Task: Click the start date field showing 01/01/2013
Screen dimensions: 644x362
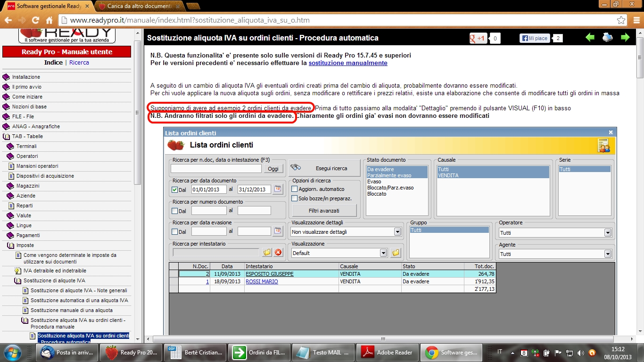Action: point(209,189)
